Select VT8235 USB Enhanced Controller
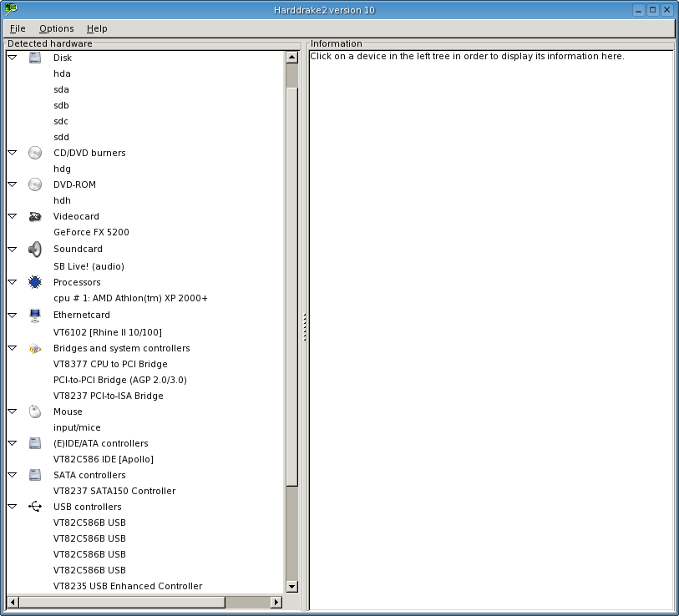The height and width of the screenshot is (616, 679). tap(128, 586)
